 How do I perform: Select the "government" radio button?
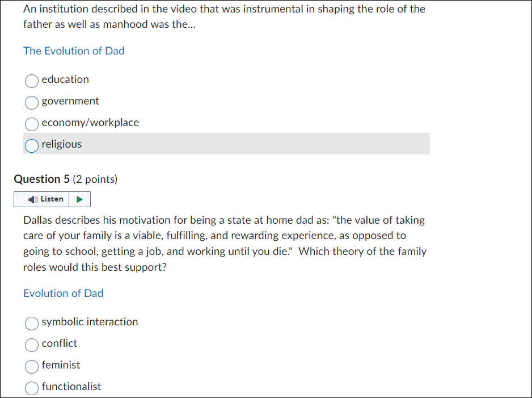point(32,103)
